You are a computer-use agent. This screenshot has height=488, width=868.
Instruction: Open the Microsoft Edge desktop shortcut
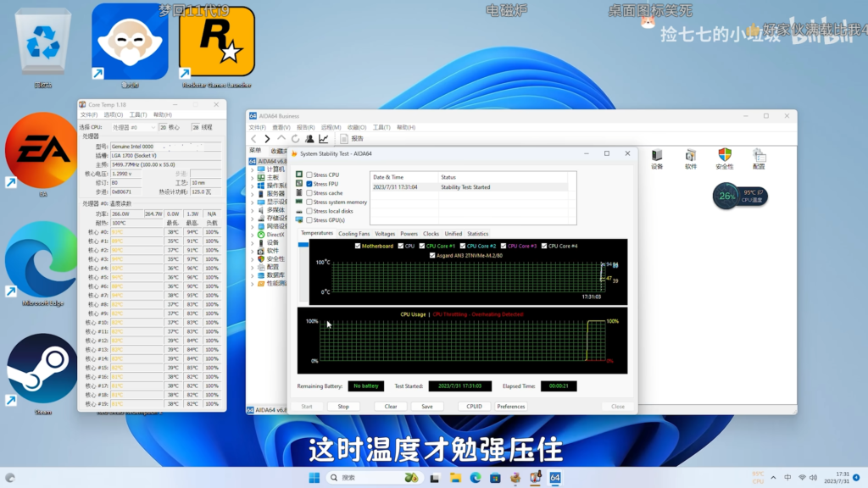pyautogui.click(x=42, y=260)
